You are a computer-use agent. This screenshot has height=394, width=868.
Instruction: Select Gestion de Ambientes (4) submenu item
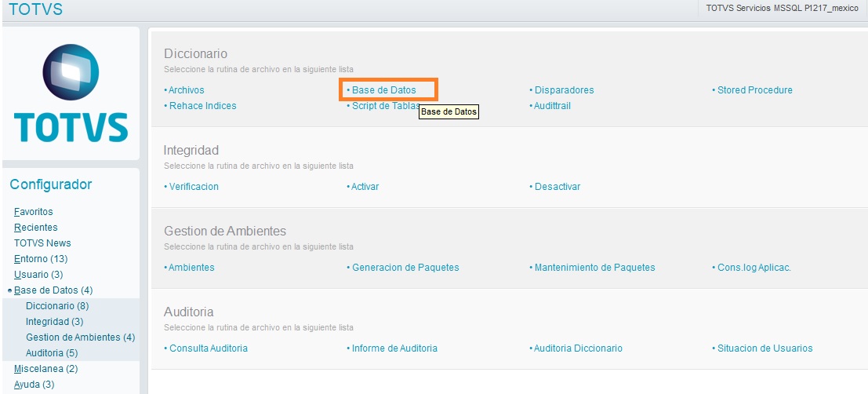[80, 337]
